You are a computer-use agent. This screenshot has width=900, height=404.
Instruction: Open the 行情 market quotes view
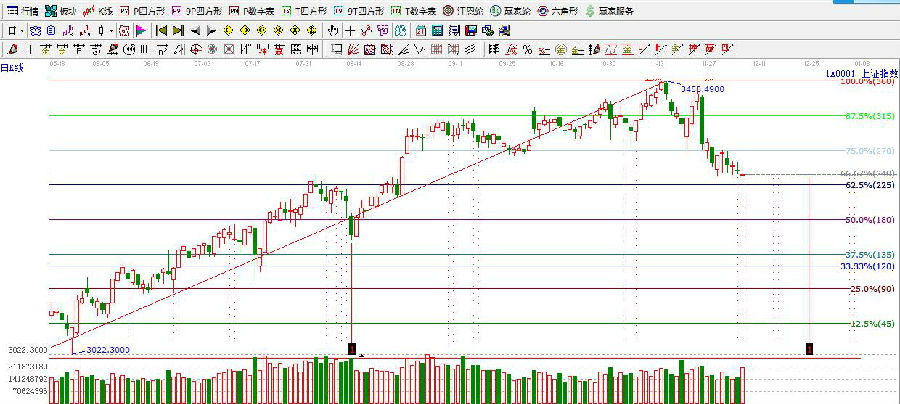point(22,10)
